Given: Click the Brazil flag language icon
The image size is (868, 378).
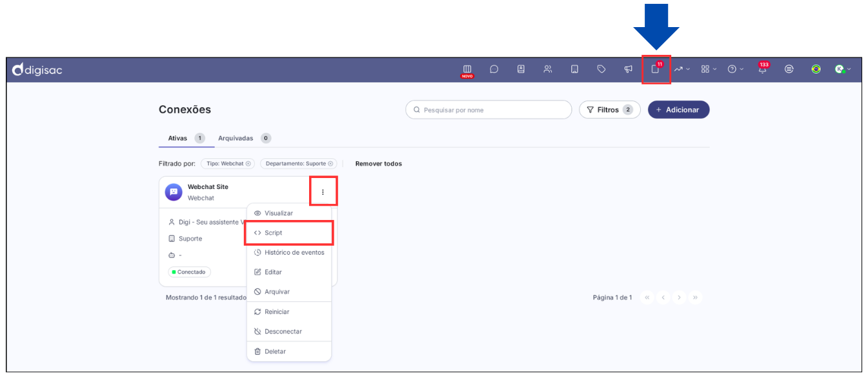Looking at the screenshot, I should pos(816,69).
